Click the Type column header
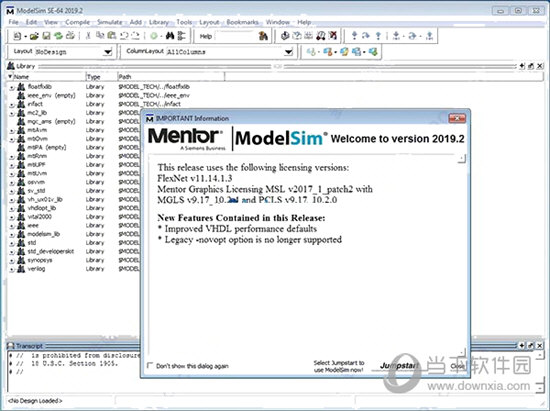550x411 pixels. [101, 76]
